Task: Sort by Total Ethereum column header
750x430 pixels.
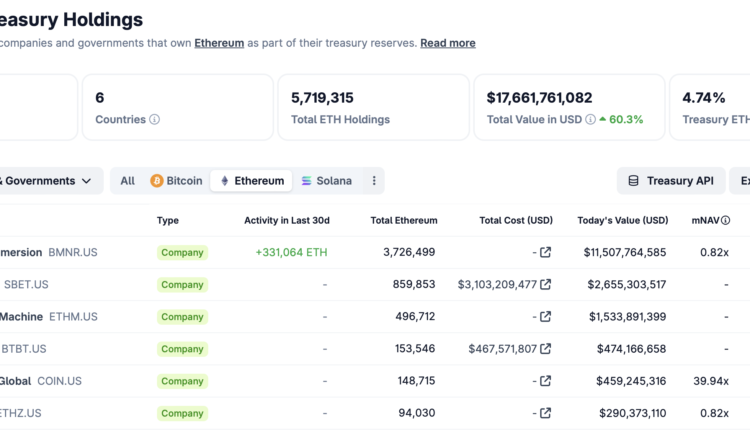Action: pos(403,220)
